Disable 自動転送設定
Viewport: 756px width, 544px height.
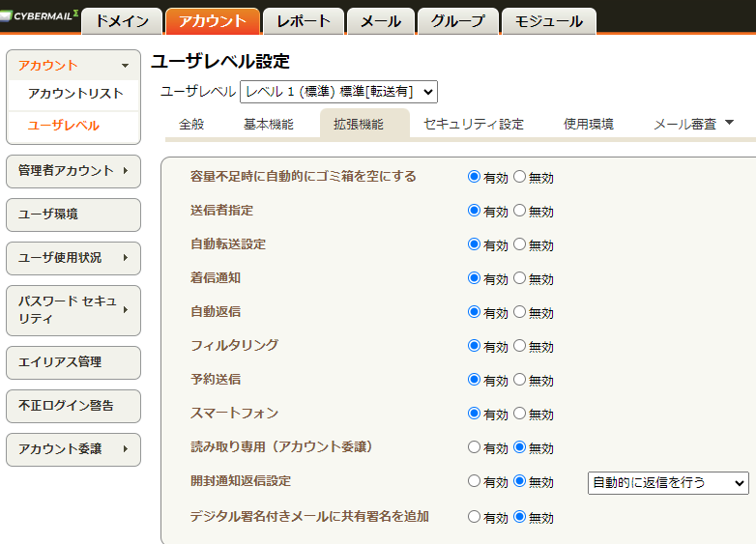(519, 244)
